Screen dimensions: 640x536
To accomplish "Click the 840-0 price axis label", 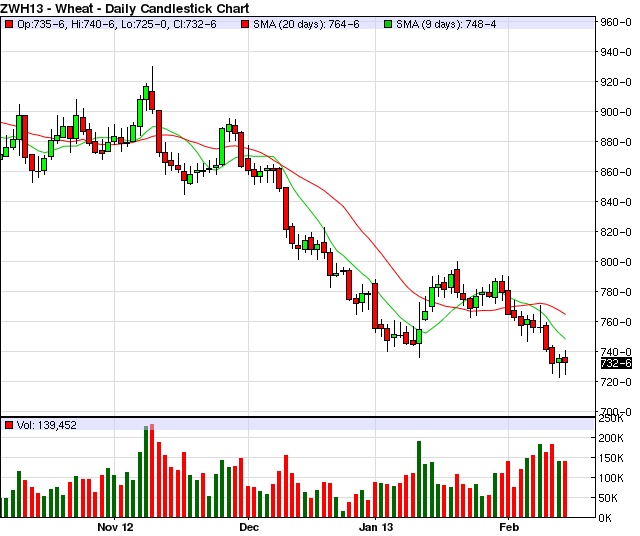I will [x=616, y=202].
